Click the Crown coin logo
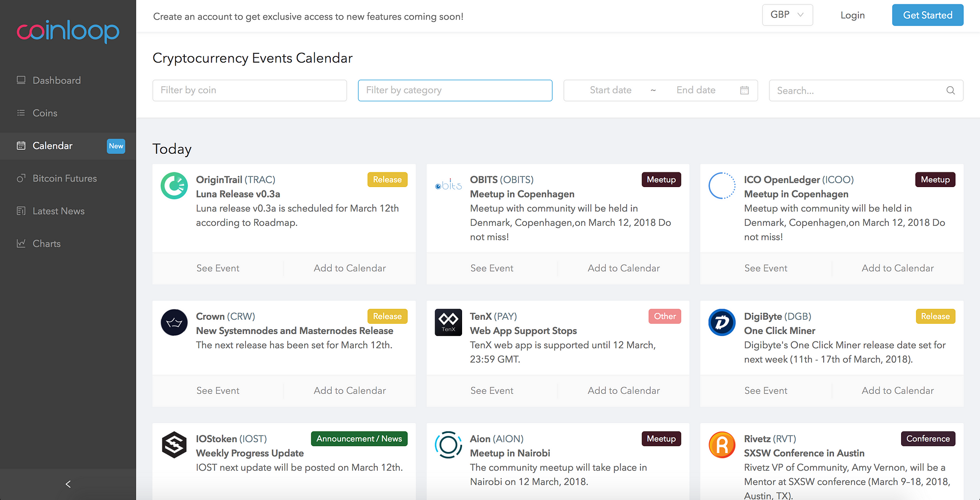This screenshot has height=500, width=980. (174, 322)
